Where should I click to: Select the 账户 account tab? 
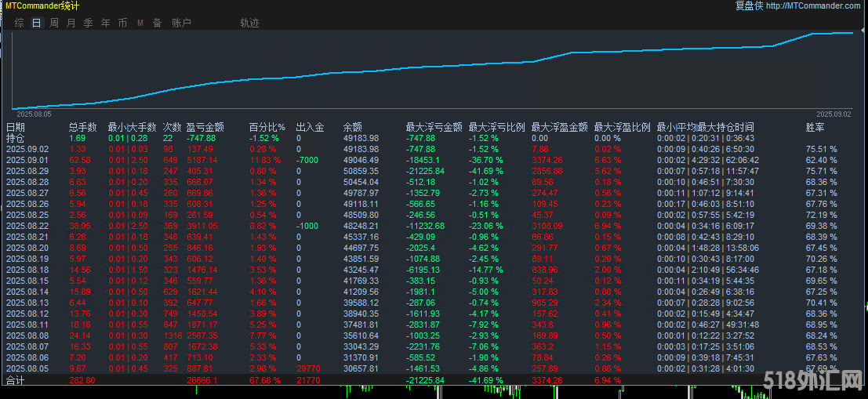click(182, 23)
